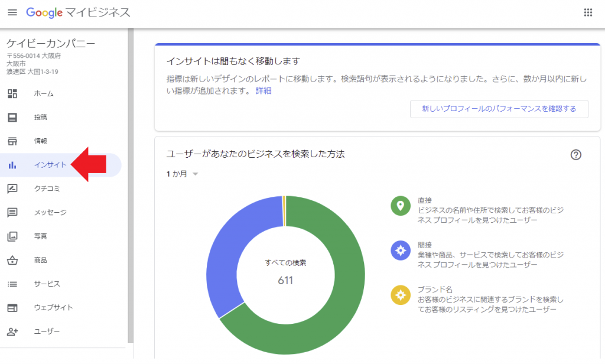
Task: Go to the 投稿 section
Action: (x=61, y=118)
